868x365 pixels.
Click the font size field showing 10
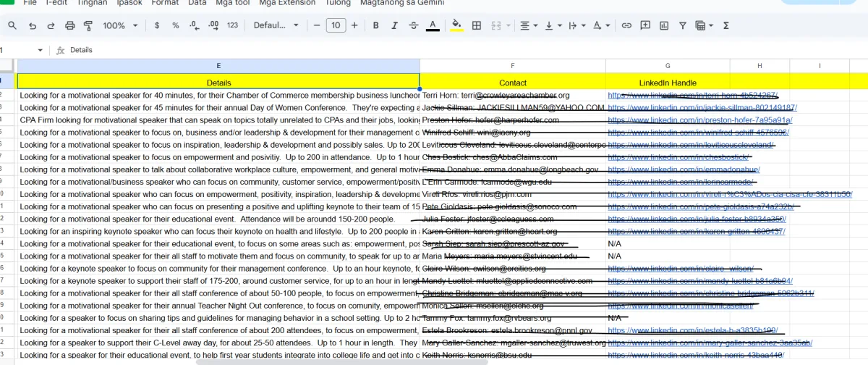pyautogui.click(x=336, y=25)
